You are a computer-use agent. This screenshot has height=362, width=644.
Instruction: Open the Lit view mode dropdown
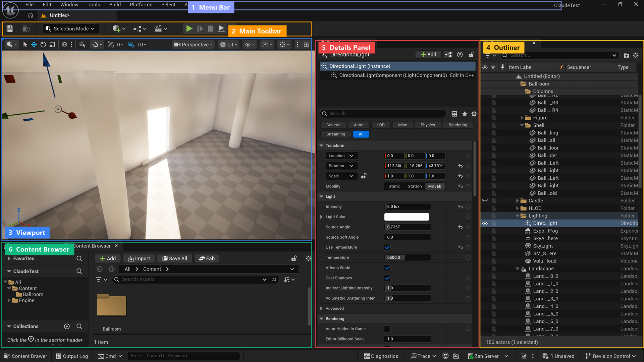coord(229,45)
